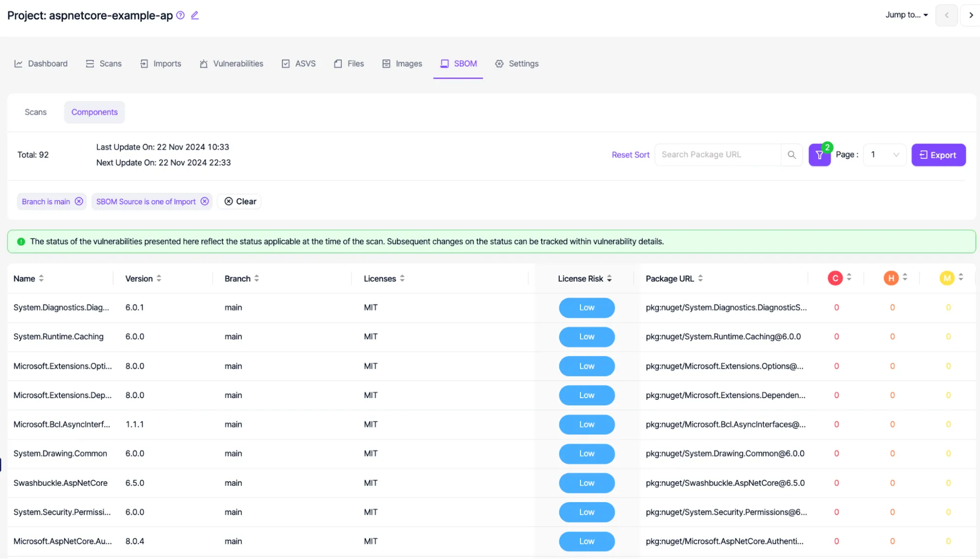
Task: Select the Files tab
Action: 349,63
